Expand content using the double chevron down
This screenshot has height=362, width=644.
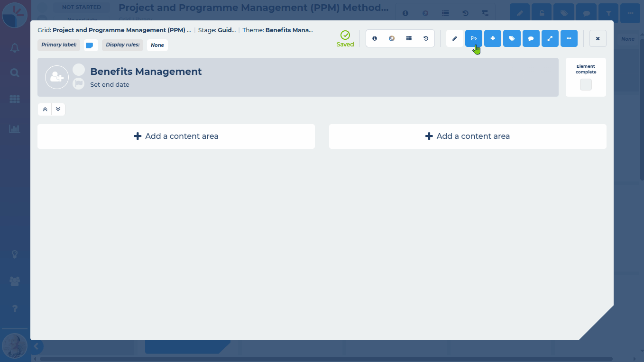point(58,109)
